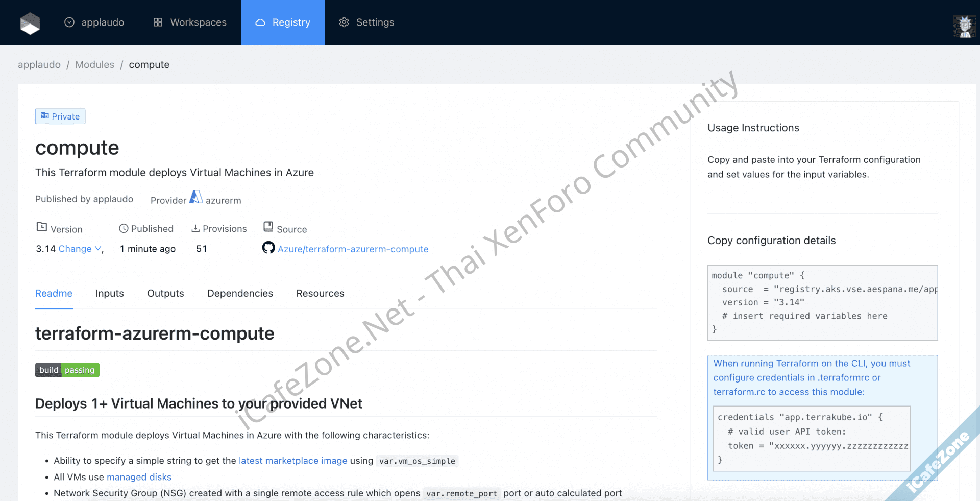980x501 pixels.
Task: Go to Settings in the header
Action: pos(366,22)
